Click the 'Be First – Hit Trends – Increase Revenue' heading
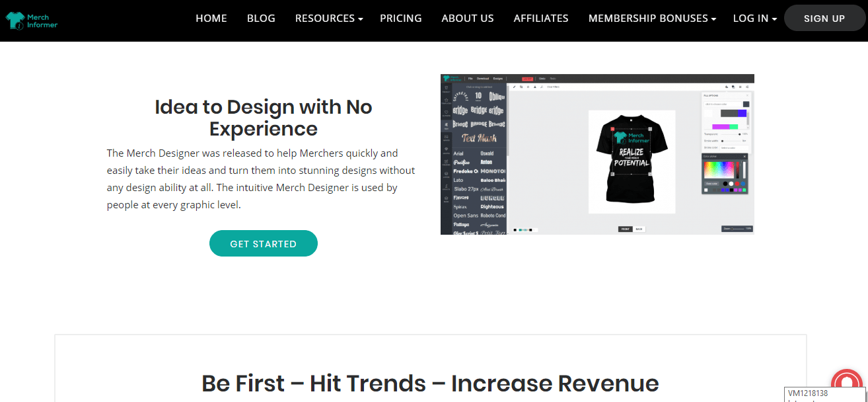Viewport: 868px width, 402px height. [430, 383]
